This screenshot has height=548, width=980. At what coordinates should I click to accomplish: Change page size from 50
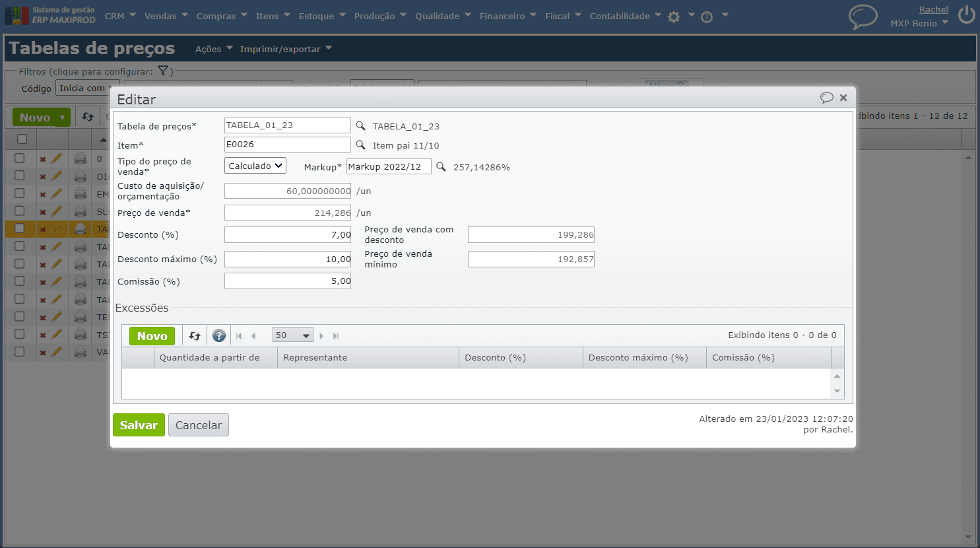coord(292,335)
